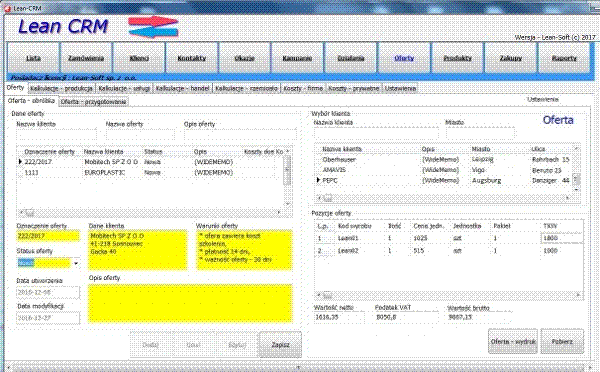This screenshot has height=372, width=600.
Task: Click the Nazwa klienta filter field in Dane oferty
Action: tap(56, 134)
